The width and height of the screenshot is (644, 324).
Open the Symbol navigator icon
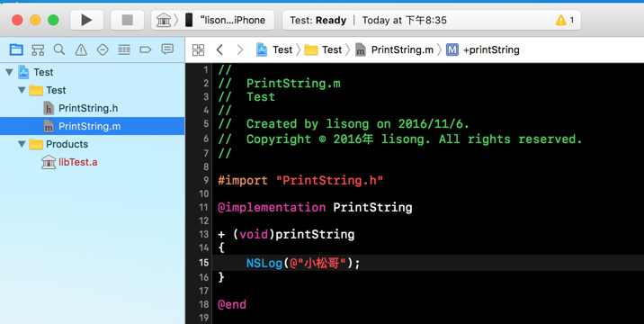pyautogui.click(x=38, y=50)
